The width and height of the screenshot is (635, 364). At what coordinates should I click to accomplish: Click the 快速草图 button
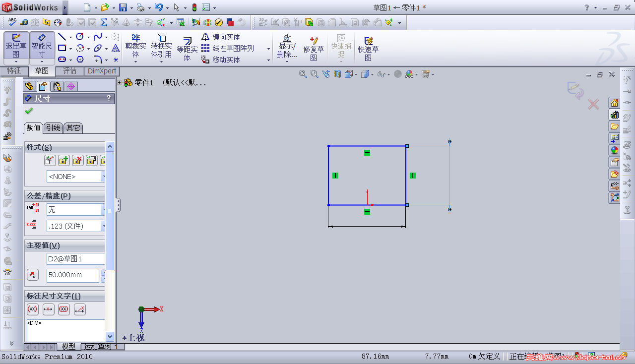(x=368, y=49)
